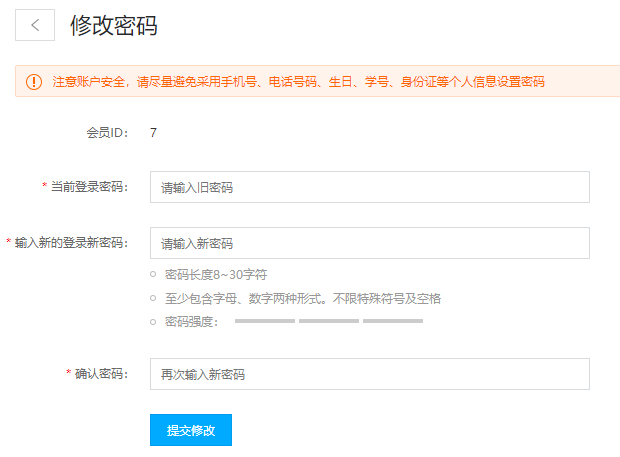620x457 pixels.
Task: Click the 会员ID label
Action: (x=107, y=132)
